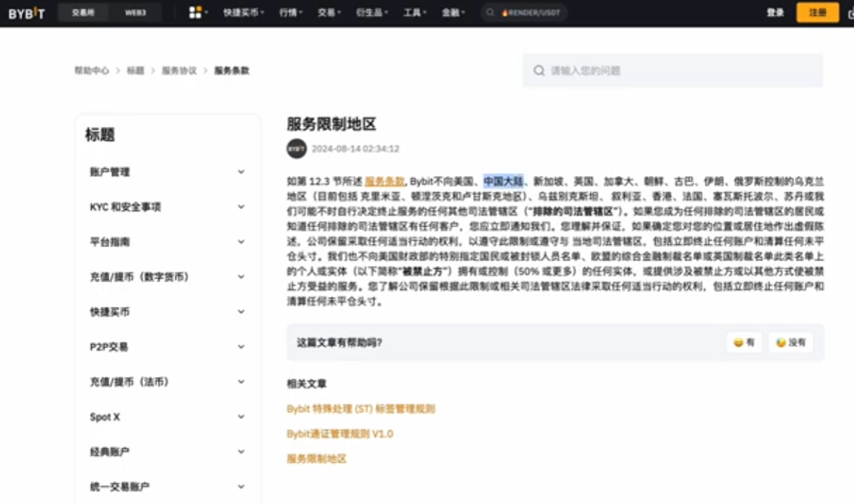Go to 标题 breadcrumb
The width and height of the screenshot is (854, 504).
(136, 70)
